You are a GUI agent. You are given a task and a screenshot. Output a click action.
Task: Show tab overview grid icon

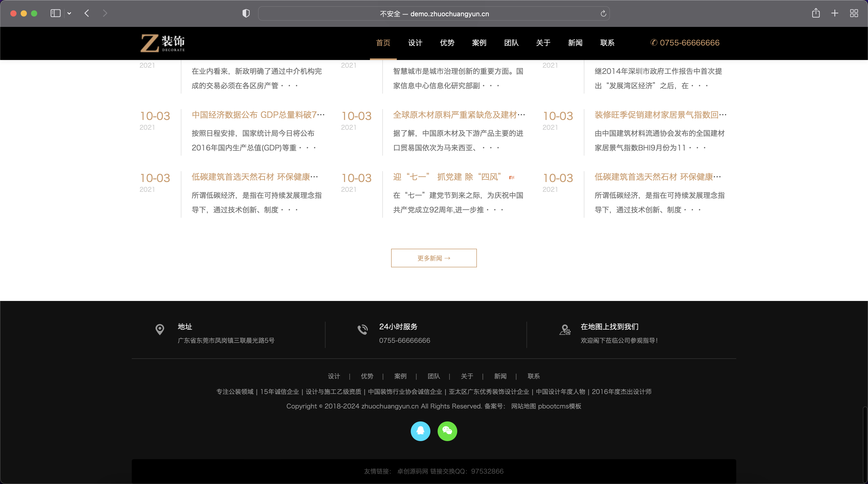pyautogui.click(x=854, y=13)
